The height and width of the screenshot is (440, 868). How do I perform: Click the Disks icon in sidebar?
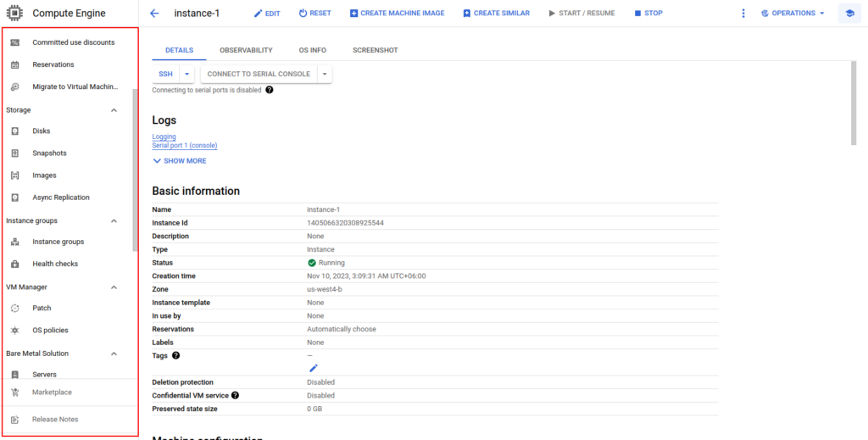coord(15,131)
